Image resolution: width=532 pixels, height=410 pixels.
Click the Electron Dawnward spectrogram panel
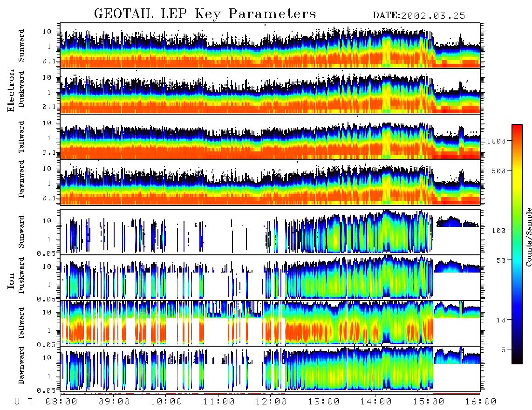pyautogui.click(x=270, y=182)
